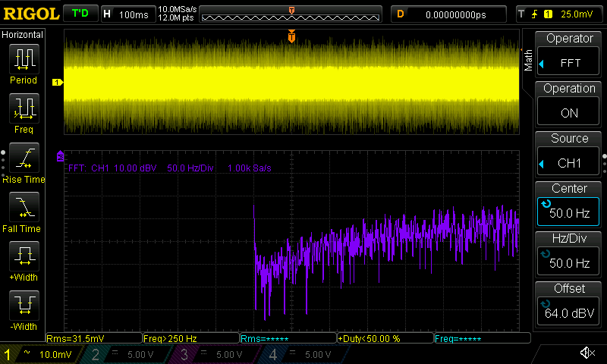Image resolution: width=607 pixels, height=364 pixels.
Task: Click the speaker mute icon
Action: pyautogui.click(x=587, y=353)
